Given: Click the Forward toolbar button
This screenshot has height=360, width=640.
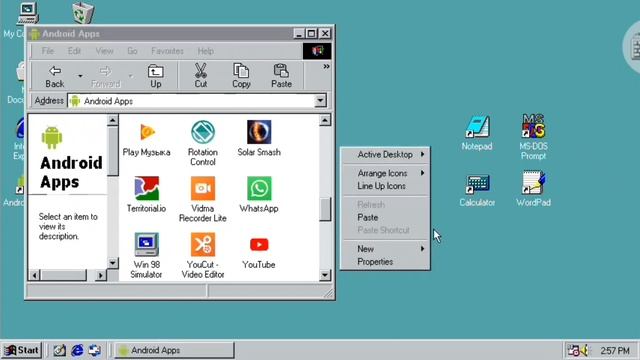Looking at the screenshot, I should (105, 76).
